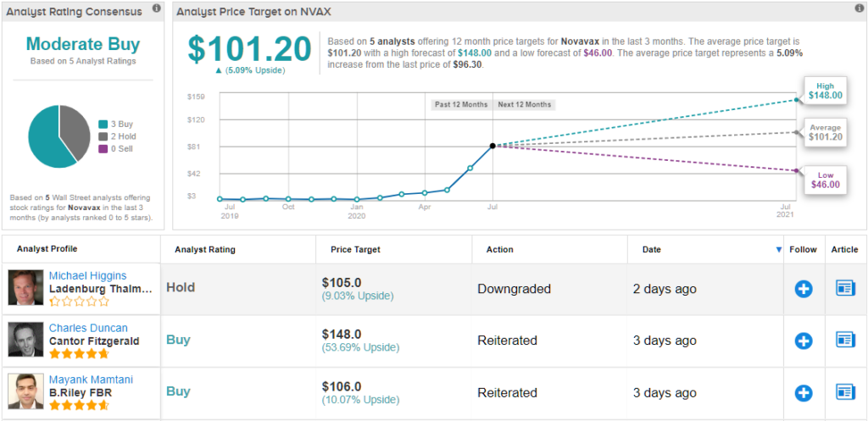The height and width of the screenshot is (421, 868).
Task: Open Michael Higgins analyst profile link
Action: 87,275
